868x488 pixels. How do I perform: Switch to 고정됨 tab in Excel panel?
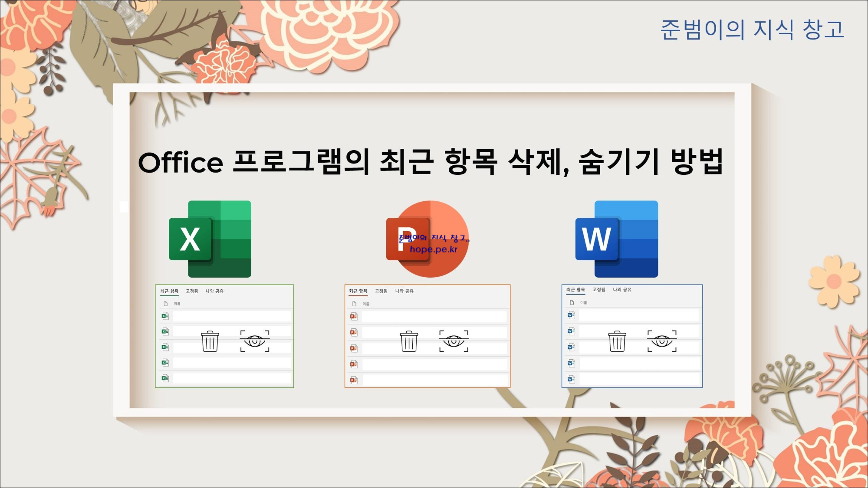pyautogui.click(x=192, y=291)
